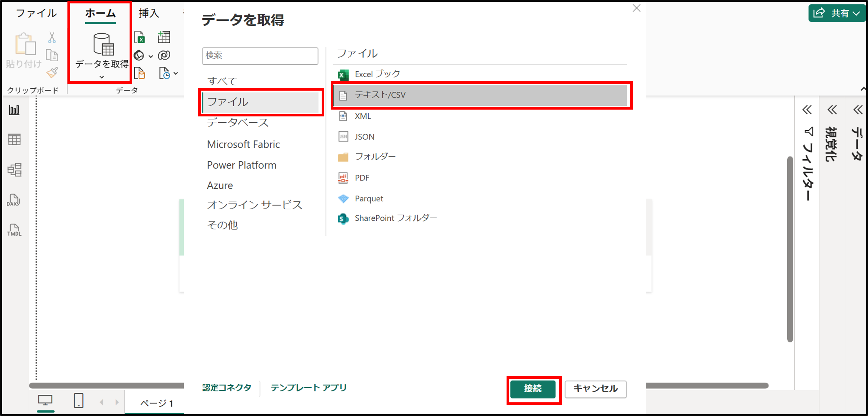Click the Excel workbook icon in ribbon
Viewport: 868px width, 416px height.
(x=140, y=37)
